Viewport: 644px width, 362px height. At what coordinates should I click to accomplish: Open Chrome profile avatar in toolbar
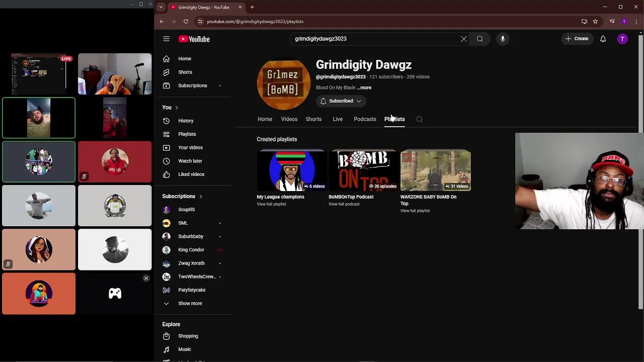(x=624, y=22)
